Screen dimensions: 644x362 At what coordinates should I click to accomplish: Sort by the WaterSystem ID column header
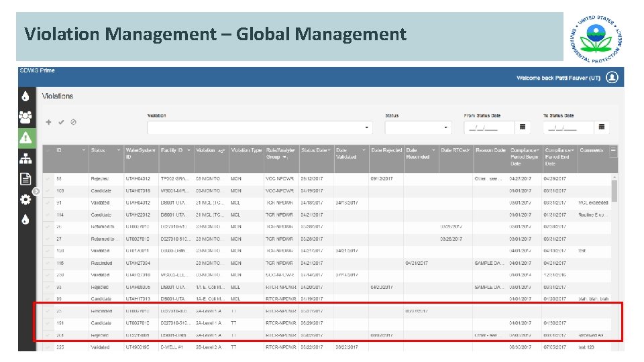click(x=140, y=154)
